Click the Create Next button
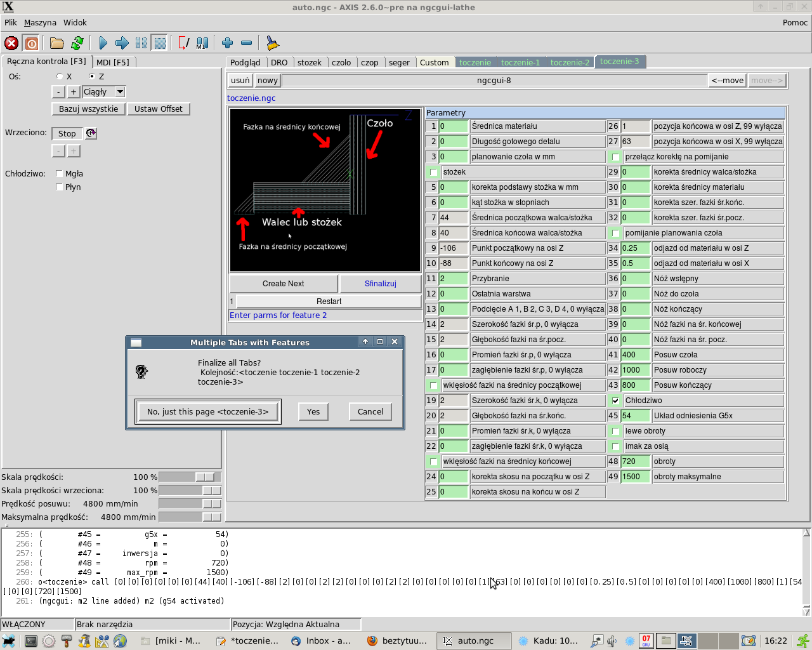The height and width of the screenshot is (650, 812). coord(283,283)
